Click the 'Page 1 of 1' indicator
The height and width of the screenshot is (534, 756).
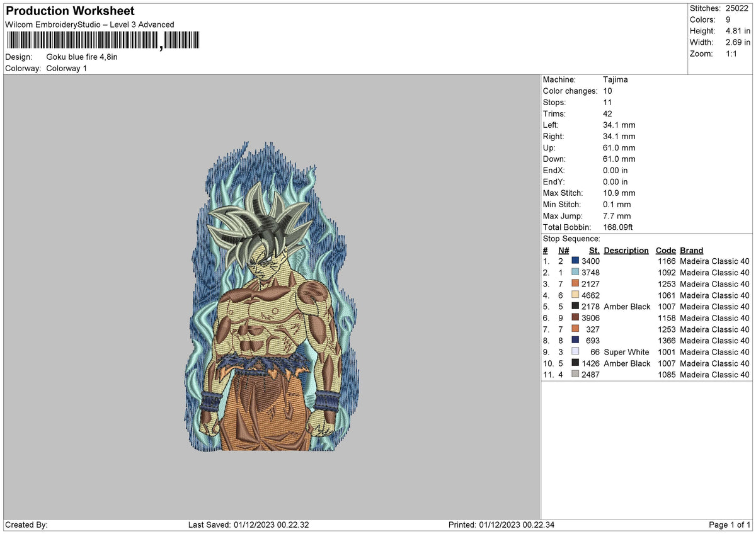[x=730, y=525]
